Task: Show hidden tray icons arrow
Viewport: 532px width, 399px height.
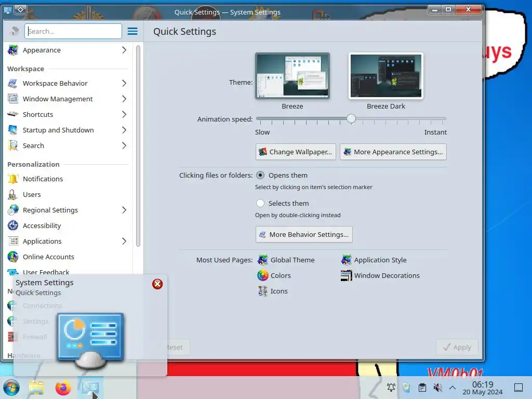Action: (453, 387)
